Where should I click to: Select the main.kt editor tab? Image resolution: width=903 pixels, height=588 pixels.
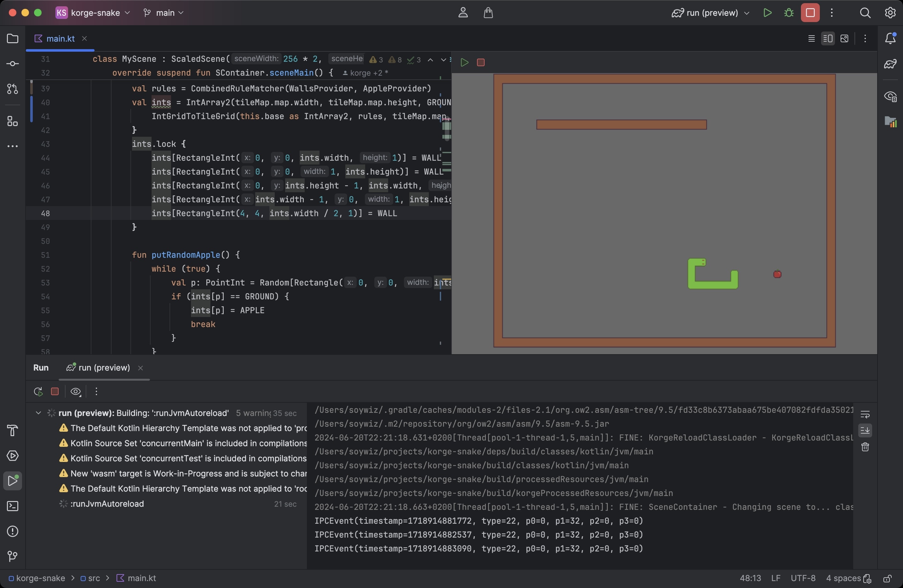[60, 39]
